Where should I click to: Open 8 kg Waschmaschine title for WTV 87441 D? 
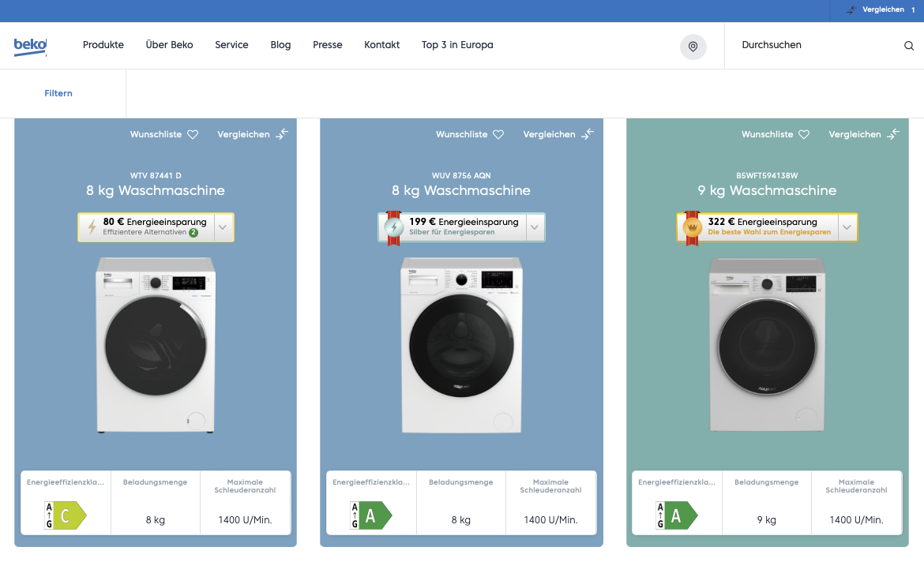pos(156,190)
